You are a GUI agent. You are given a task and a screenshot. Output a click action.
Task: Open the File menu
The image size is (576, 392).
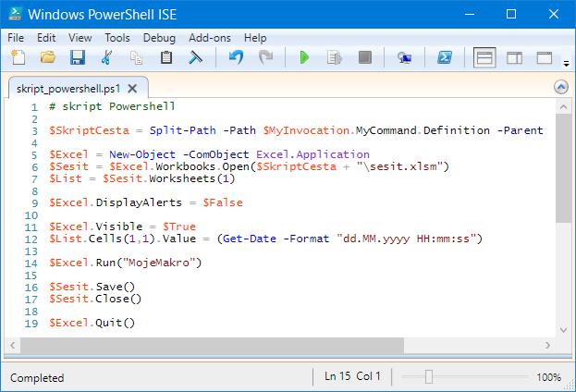(16, 38)
